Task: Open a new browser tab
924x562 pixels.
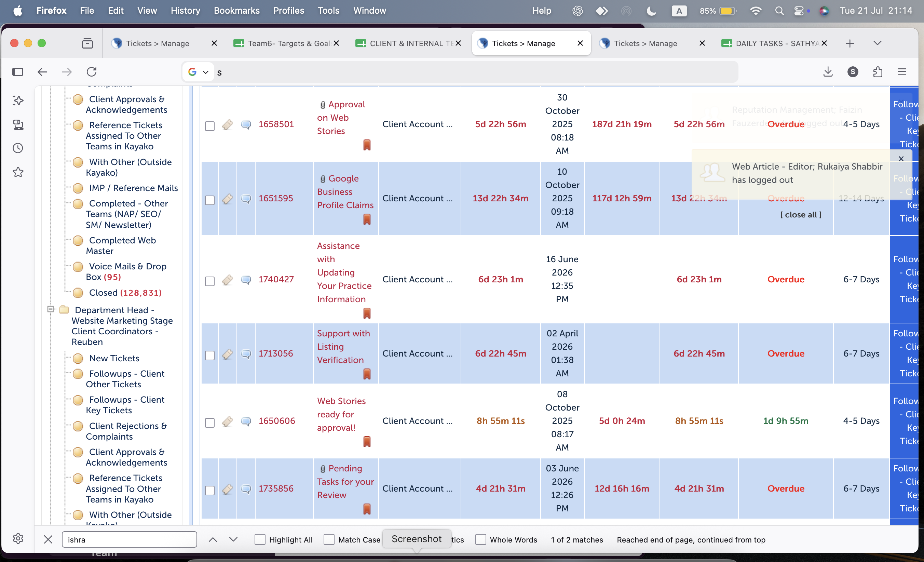Action: click(x=850, y=43)
